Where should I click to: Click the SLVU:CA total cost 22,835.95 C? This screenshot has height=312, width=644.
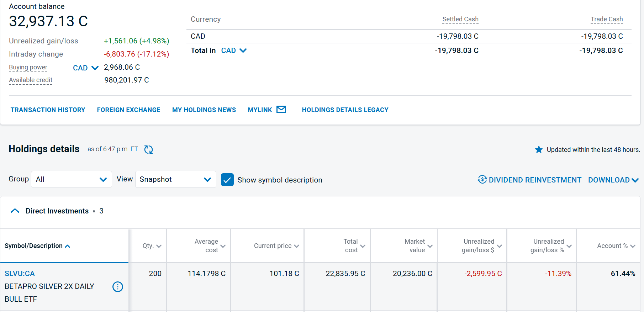[345, 274]
